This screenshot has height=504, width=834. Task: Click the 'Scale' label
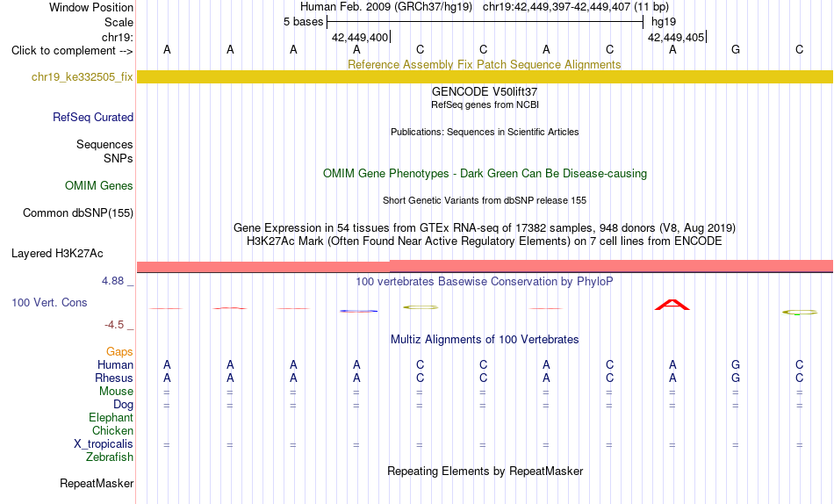(x=119, y=22)
